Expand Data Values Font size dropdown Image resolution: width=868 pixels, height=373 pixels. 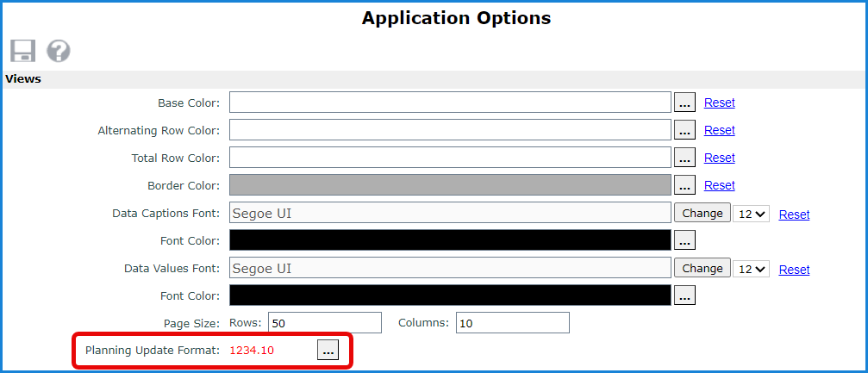(752, 269)
